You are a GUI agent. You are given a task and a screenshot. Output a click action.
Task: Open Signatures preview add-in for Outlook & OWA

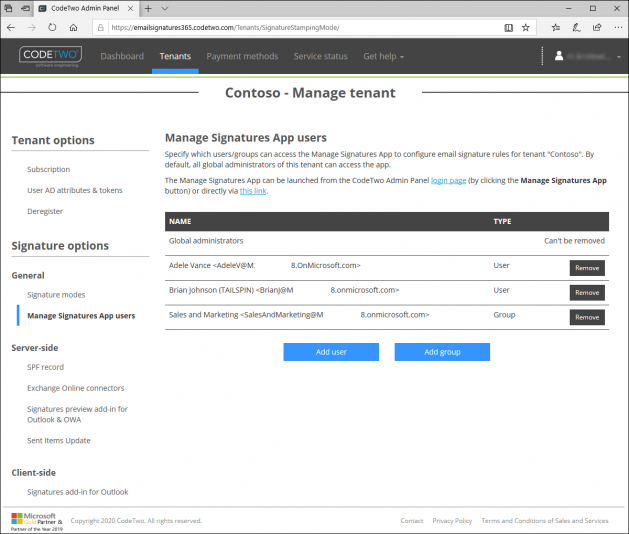click(77, 414)
